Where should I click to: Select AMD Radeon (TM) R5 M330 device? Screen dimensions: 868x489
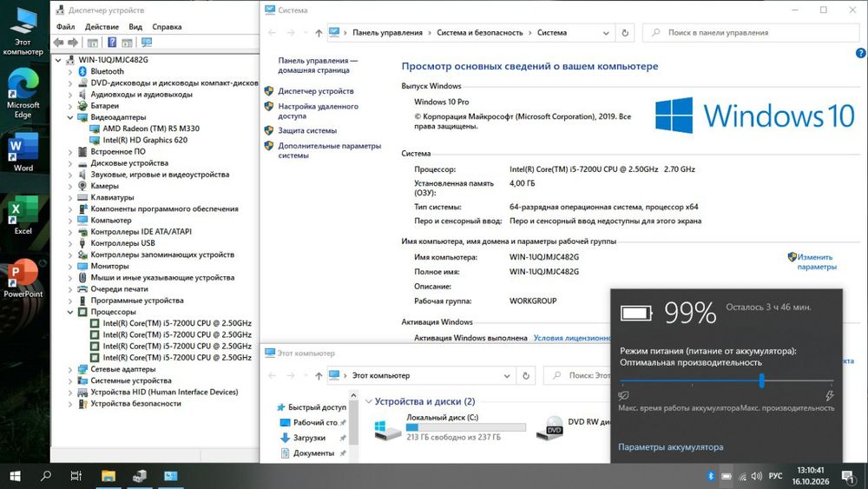click(x=150, y=129)
